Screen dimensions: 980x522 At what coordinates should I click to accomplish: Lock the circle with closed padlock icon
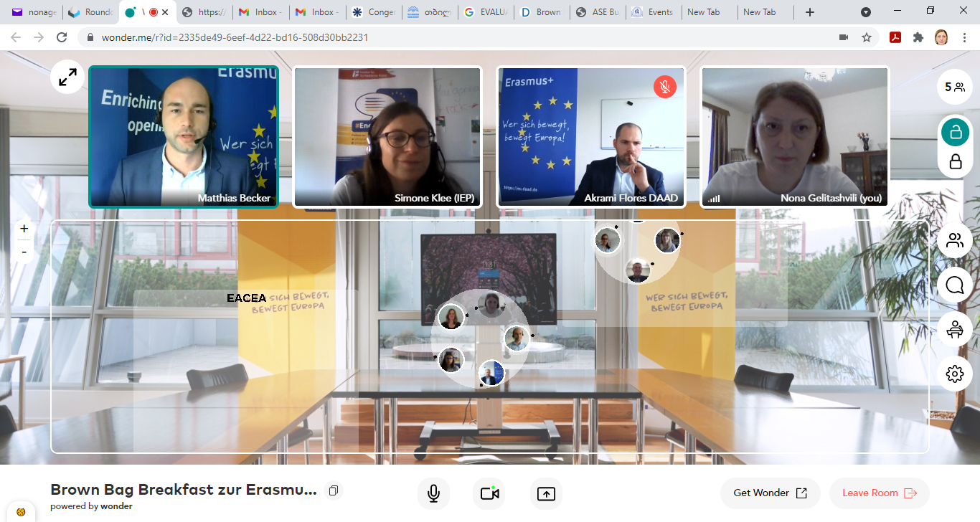pos(955,161)
